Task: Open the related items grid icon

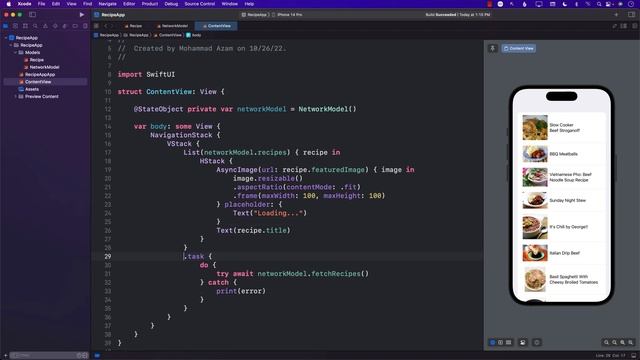Action: pyautogui.click(x=96, y=26)
